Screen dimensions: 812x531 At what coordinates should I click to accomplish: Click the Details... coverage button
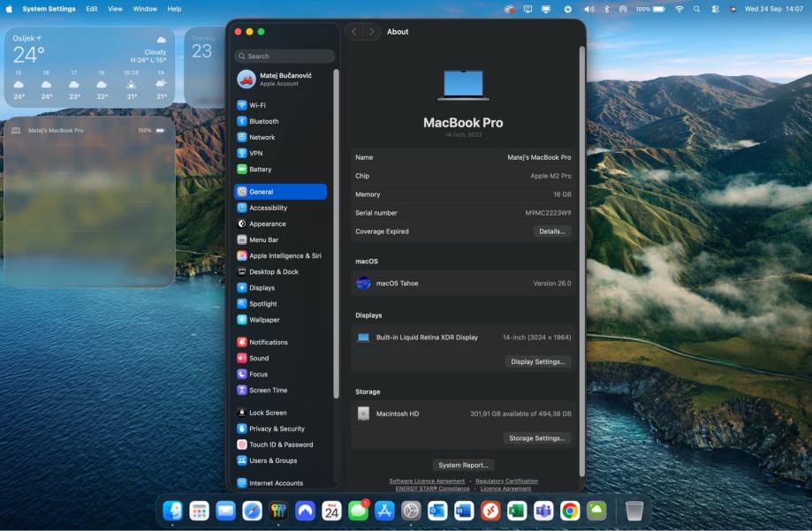(551, 231)
